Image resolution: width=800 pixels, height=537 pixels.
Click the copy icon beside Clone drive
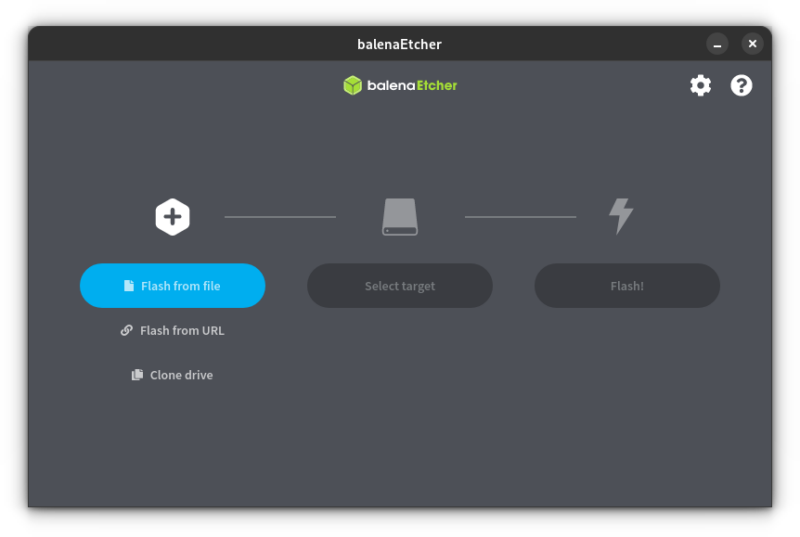click(x=137, y=375)
